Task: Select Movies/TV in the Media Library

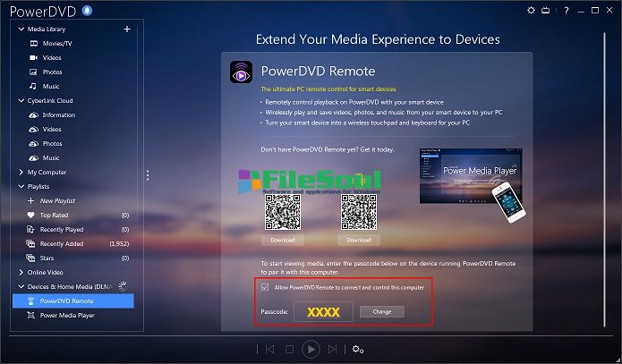Action: (x=58, y=43)
